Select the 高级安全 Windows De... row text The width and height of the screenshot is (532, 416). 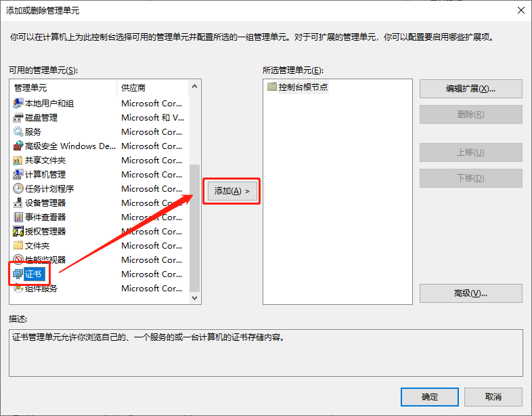70,146
